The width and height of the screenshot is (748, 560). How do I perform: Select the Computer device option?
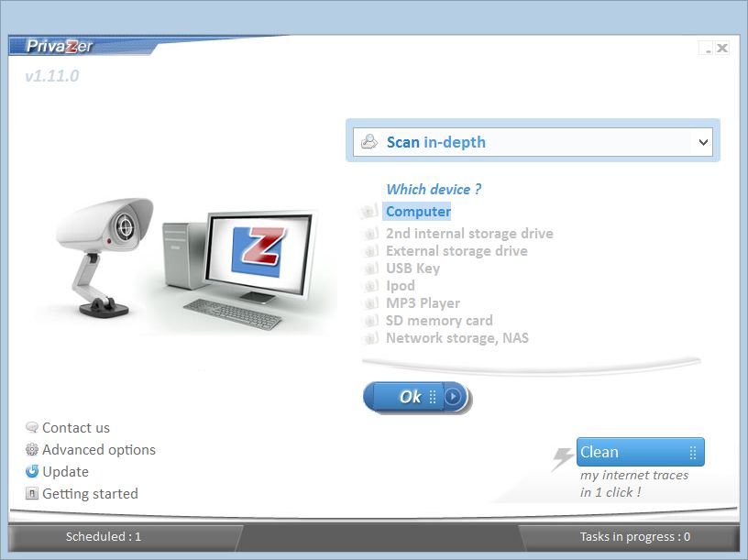pos(418,212)
